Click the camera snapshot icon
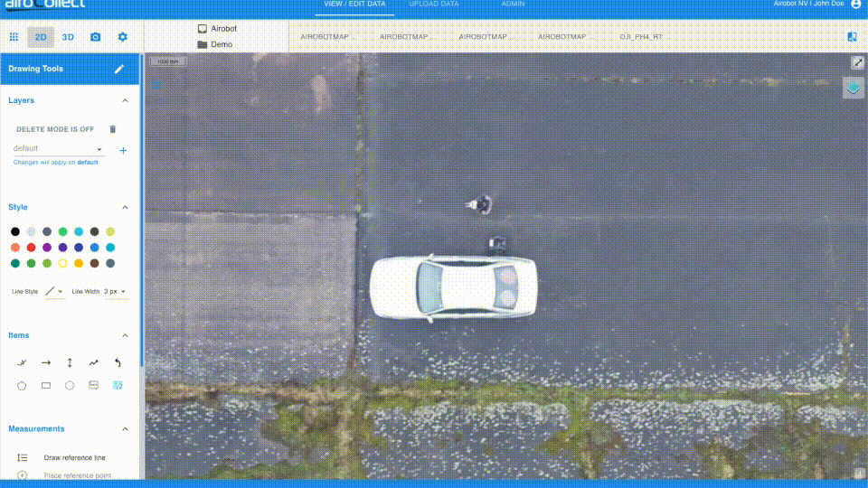The image size is (868, 488). [x=96, y=37]
